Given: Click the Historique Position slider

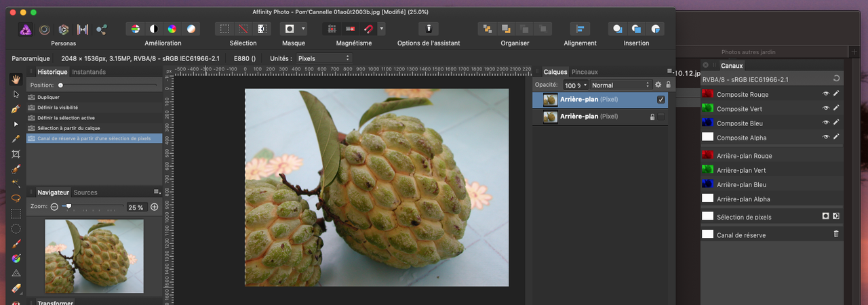Looking at the screenshot, I should [108, 85].
